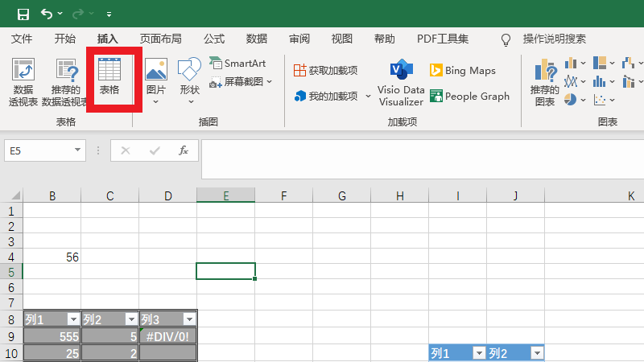Switch to the 公式 (Formulas) tab

point(214,39)
